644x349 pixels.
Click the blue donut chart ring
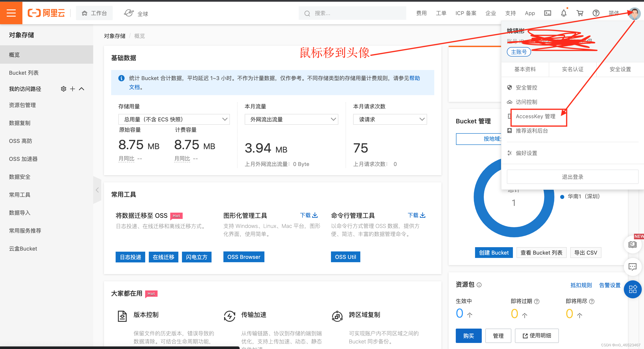(479, 198)
